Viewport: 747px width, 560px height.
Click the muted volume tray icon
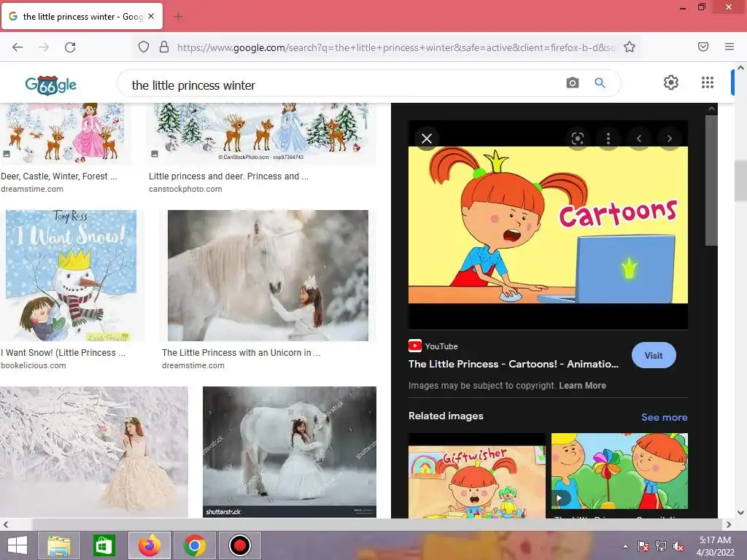pos(678,546)
